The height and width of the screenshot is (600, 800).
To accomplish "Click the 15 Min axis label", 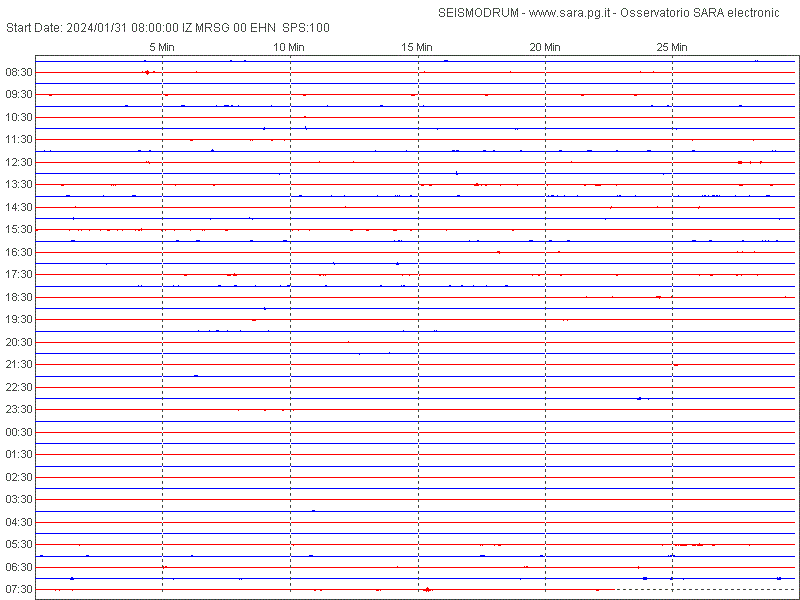I will pyautogui.click(x=417, y=47).
